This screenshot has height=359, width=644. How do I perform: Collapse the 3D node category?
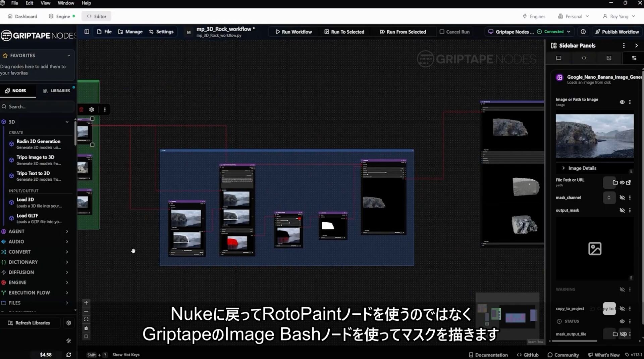point(67,122)
